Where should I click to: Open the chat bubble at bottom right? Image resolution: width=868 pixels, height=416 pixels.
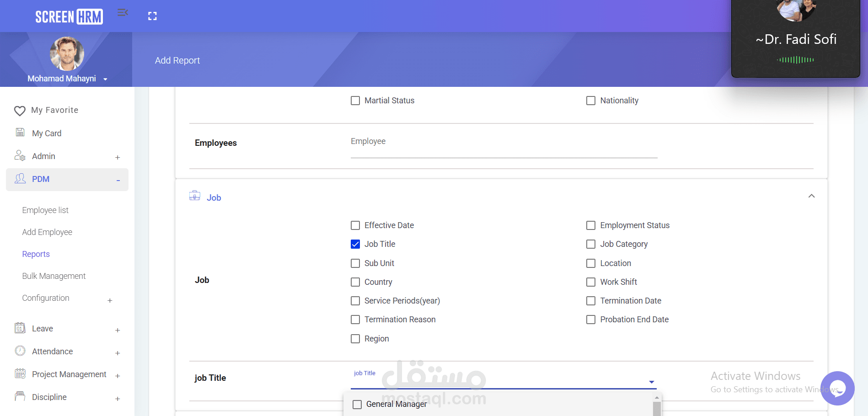point(837,388)
